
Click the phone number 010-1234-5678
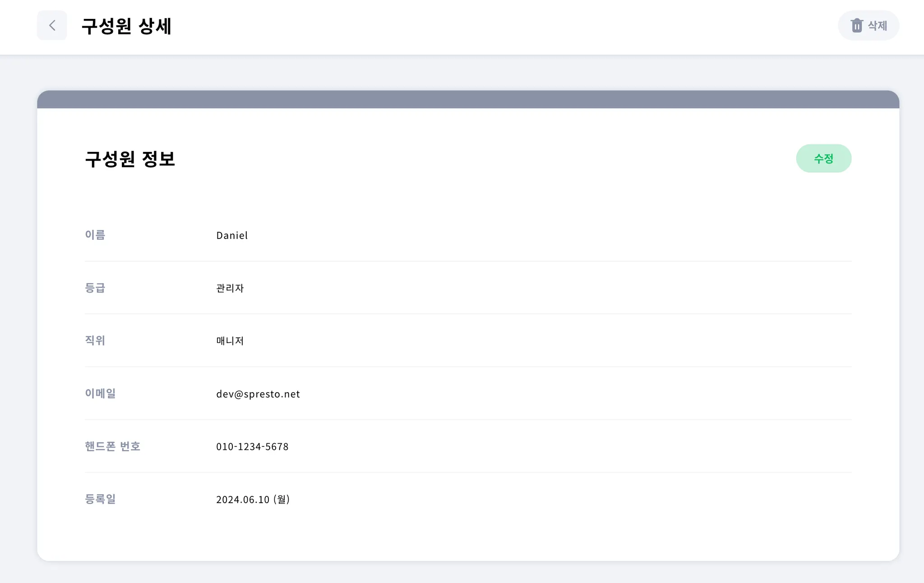point(252,446)
